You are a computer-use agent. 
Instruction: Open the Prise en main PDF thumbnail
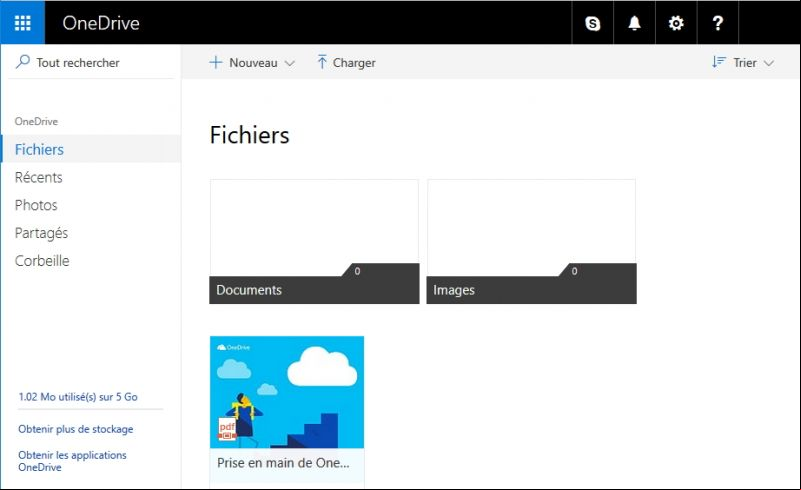point(287,392)
